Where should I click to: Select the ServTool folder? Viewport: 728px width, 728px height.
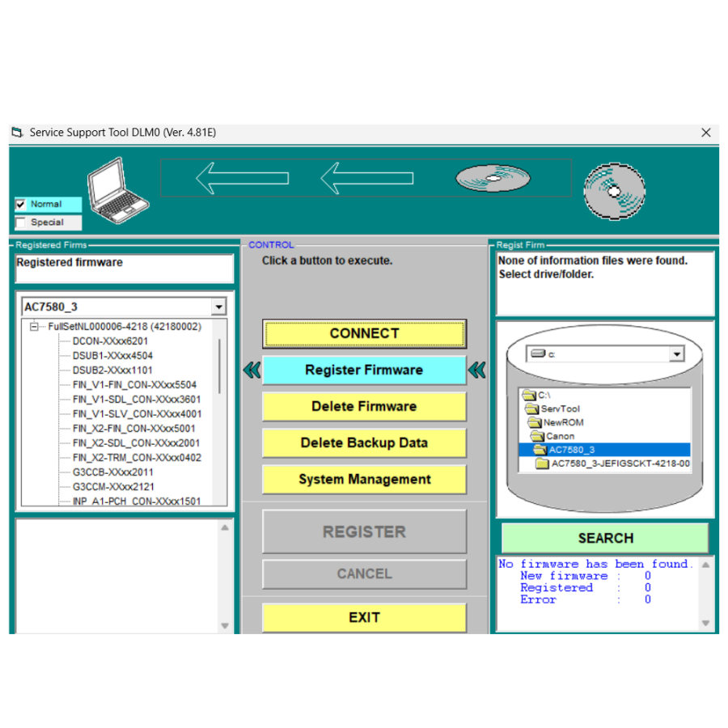coord(553,408)
